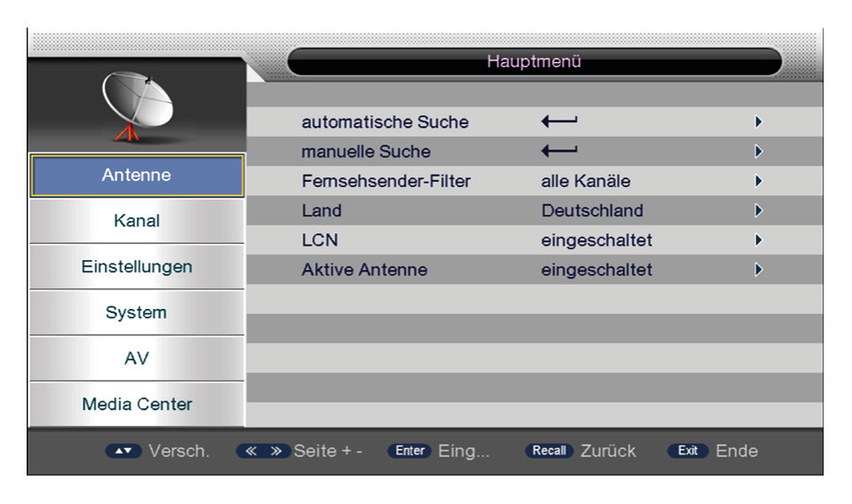Toggle Aktive Antenne eingeschaltet value
This screenshot has width=852, height=504.
pyautogui.click(x=596, y=270)
